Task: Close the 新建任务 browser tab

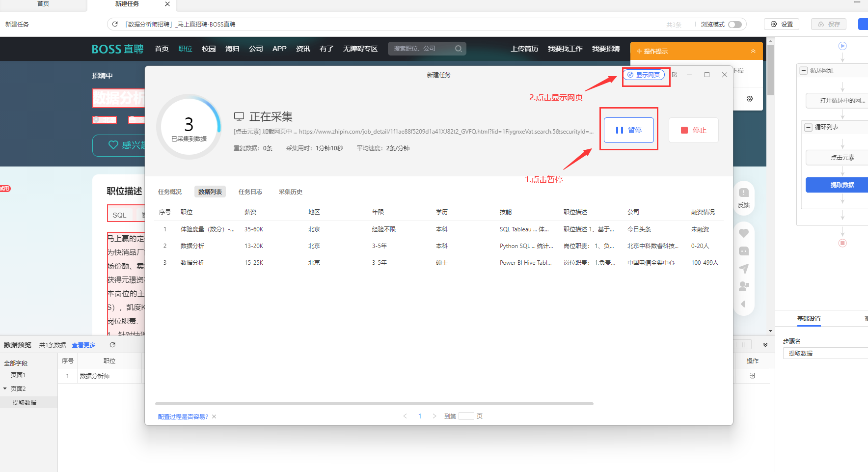Action: pos(167,4)
